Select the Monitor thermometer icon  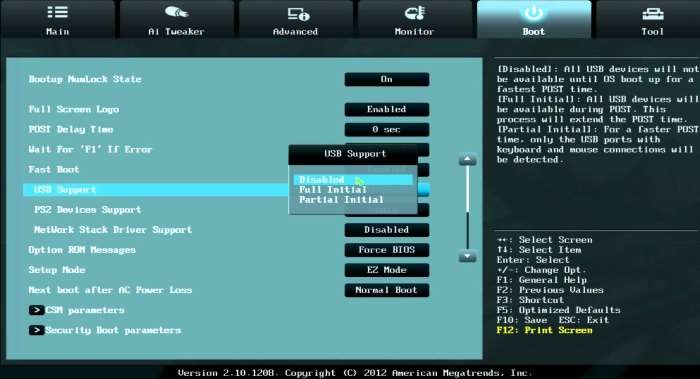414,13
